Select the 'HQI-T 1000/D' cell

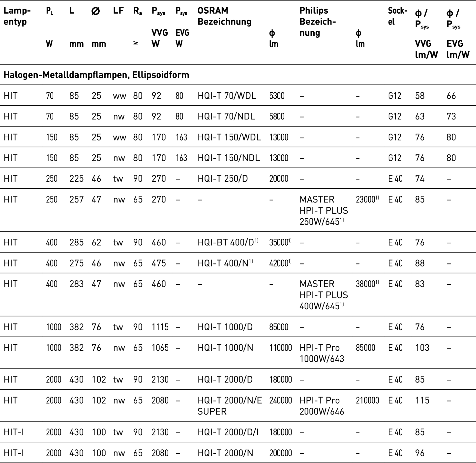(225, 327)
